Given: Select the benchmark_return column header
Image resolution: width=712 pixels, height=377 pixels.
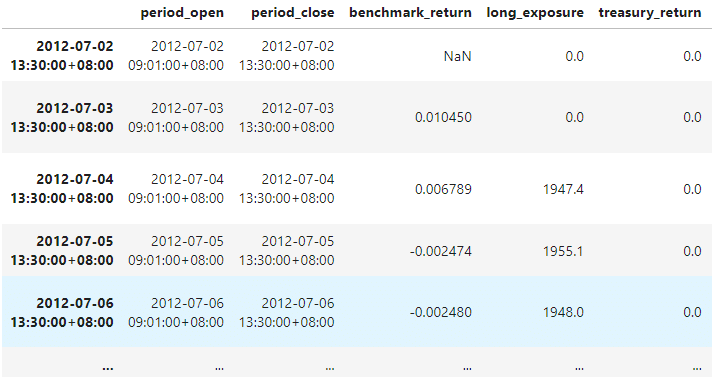Looking at the screenshot, I should point(410,13).
